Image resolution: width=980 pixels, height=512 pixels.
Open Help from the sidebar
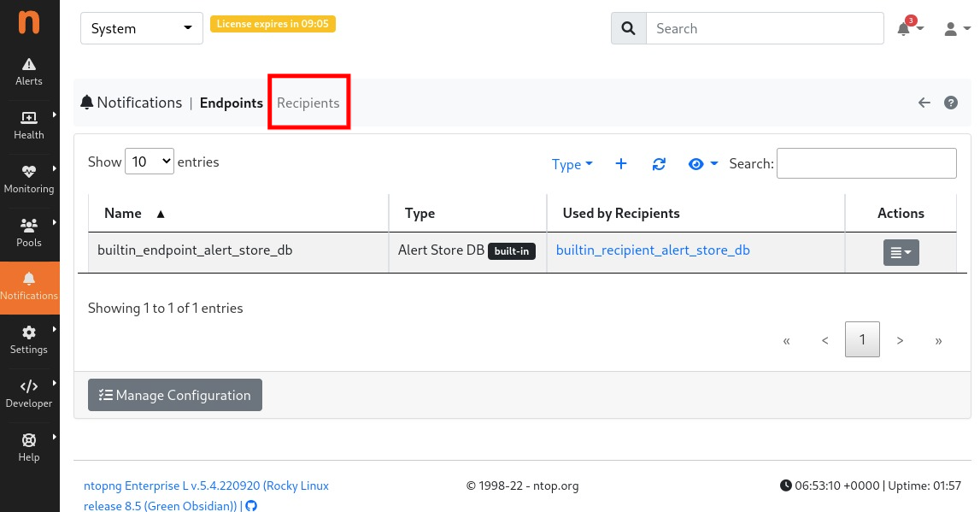point(28,447)
